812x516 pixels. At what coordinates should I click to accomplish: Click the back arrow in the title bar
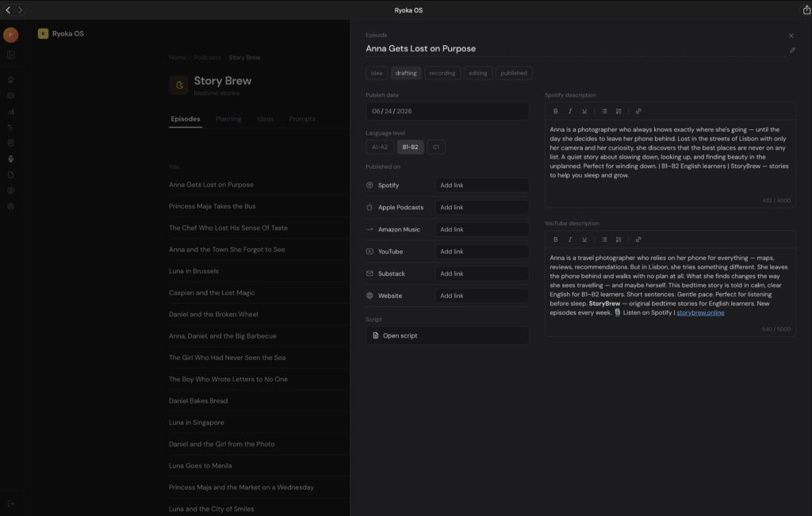(8, 10)
